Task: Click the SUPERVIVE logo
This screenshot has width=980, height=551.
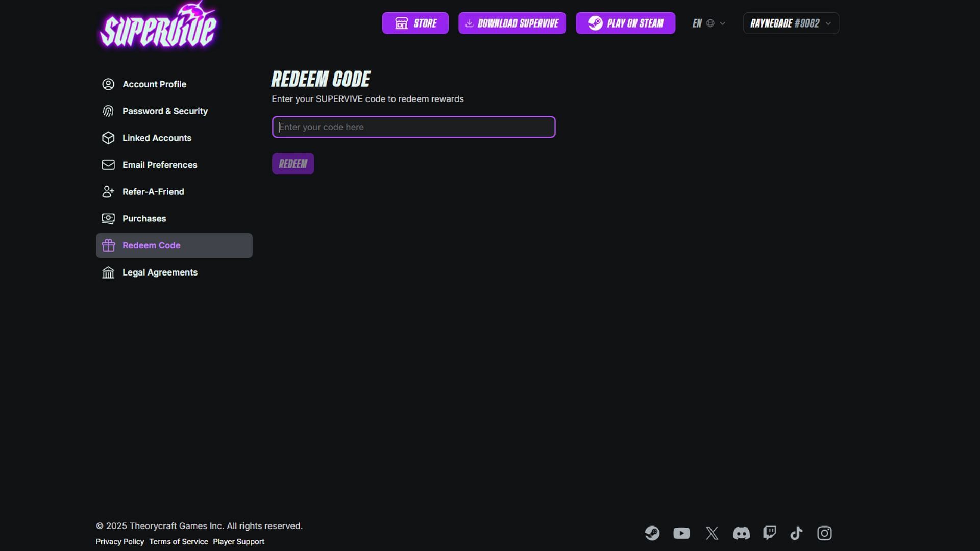Action: tap(158, 26)
